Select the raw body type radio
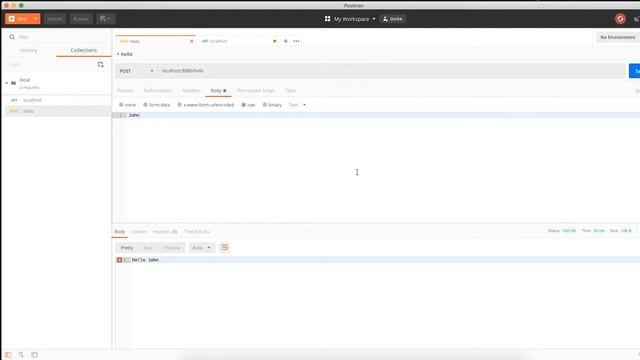The width and height of the screenshot is (640, 360). [x=244, y=105]
